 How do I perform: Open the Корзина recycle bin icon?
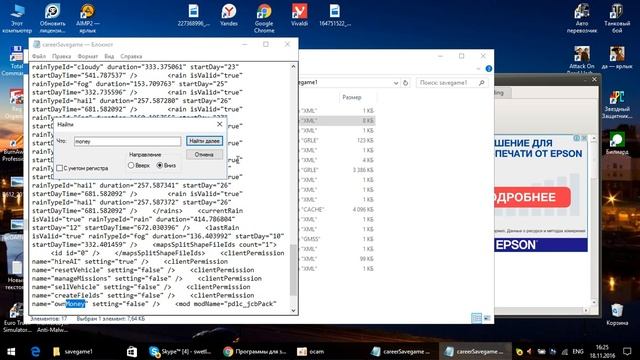(617, 314)
